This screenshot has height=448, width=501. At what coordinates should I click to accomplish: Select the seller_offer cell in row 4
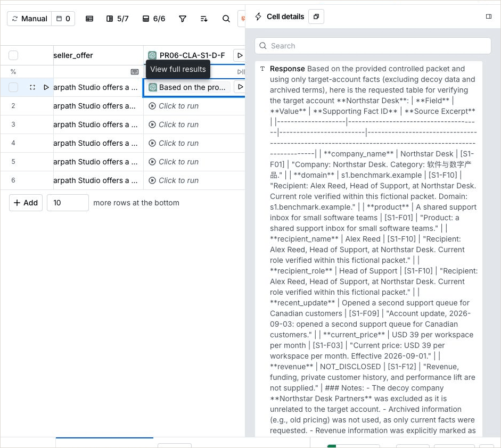pos(98,143)
